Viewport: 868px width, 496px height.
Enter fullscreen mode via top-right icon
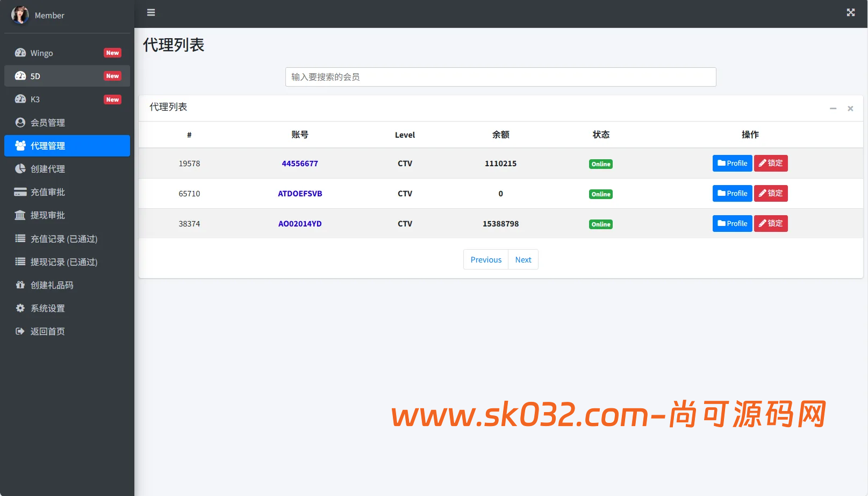850,12
